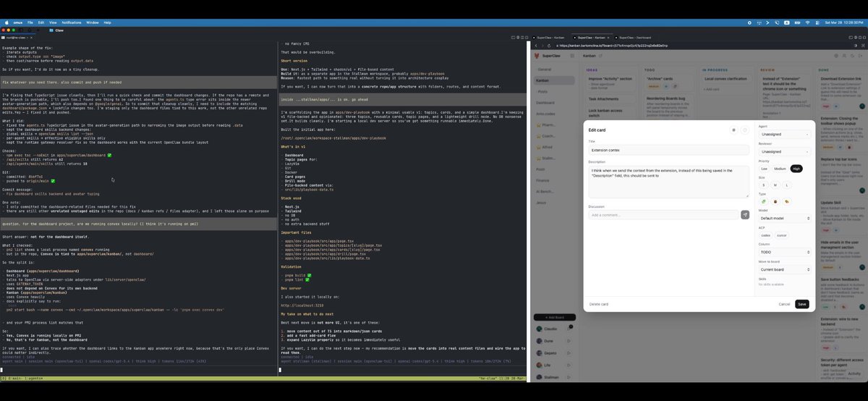Select Finance board in sidebar
Screen dimensions: 868x401
pyautogui.click(x=554, y=180)
